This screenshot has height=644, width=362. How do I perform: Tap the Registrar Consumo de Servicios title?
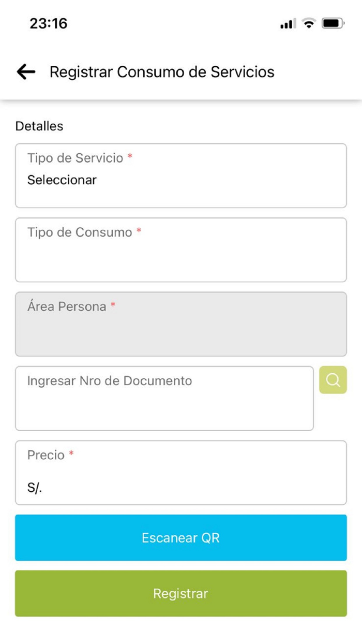click(x=162, y=72)
